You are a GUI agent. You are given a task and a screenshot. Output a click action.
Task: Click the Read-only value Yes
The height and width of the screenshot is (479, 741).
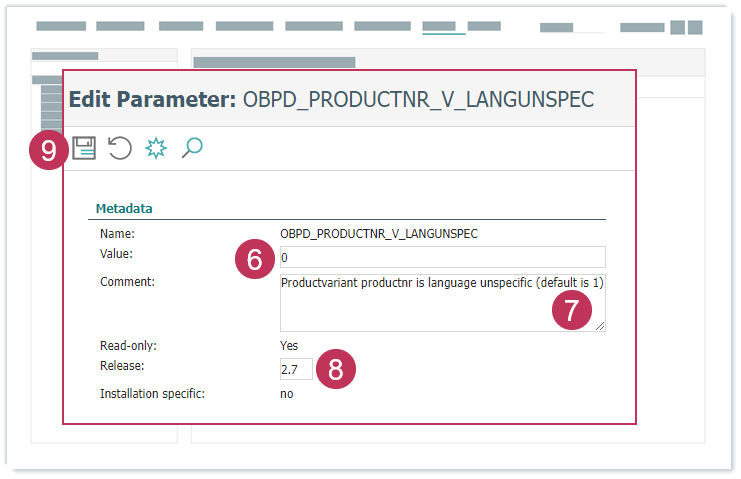(289, 346)
